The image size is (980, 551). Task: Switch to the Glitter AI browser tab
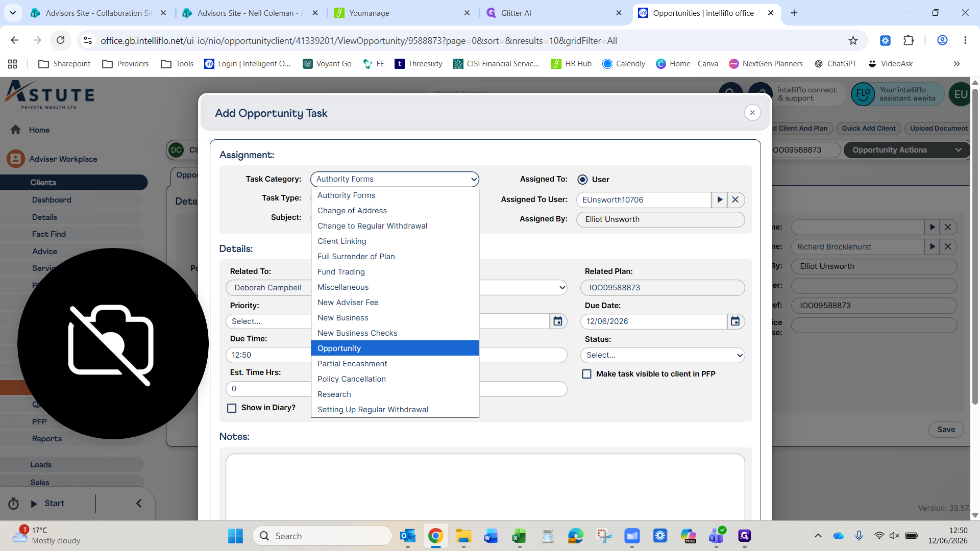[555, 13]
